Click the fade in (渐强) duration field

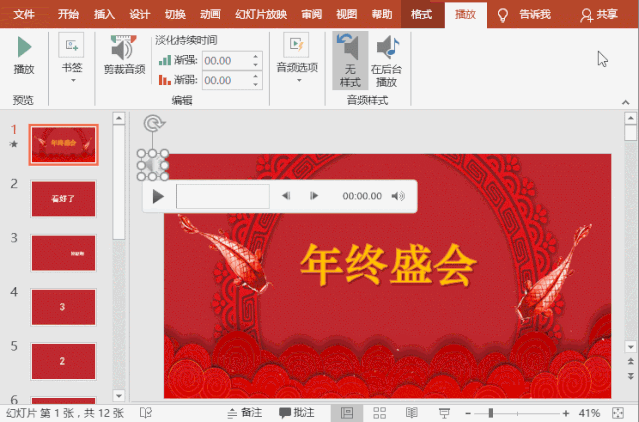[x=225, y=60]
